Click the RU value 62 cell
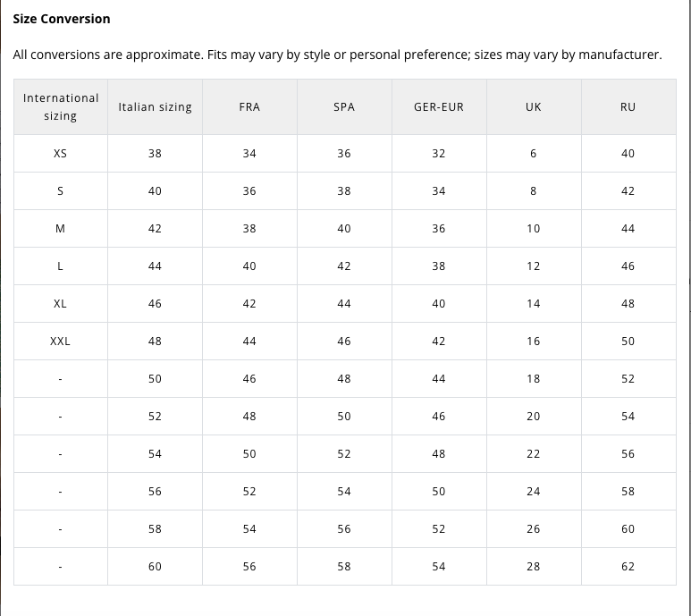691x616 pixels. pyautogui.click(x=628, y=567)
